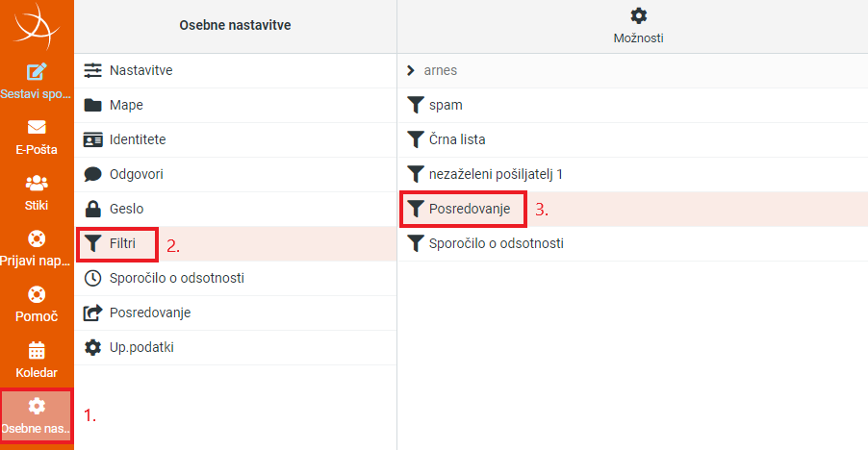Select the Posredovanje filter
This screenshot has width=868, height=450.
click(633, 209)
